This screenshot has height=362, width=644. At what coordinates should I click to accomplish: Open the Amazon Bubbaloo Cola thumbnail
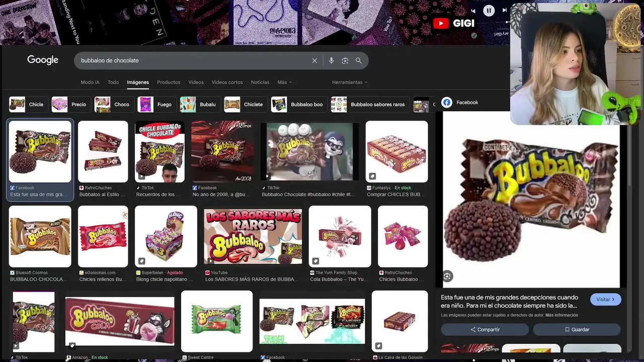(x=120, y=321)
